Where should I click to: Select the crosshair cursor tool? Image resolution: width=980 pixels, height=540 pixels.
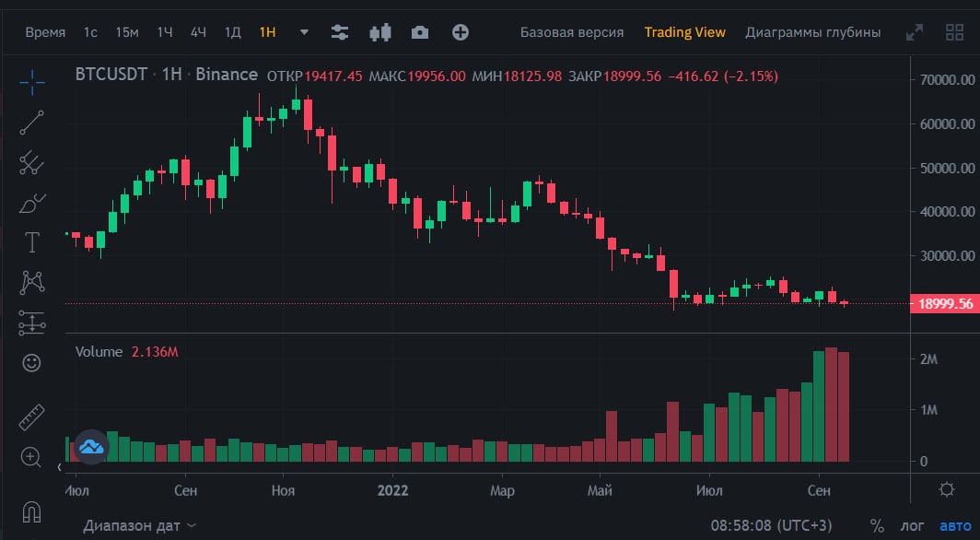[31, 82]
